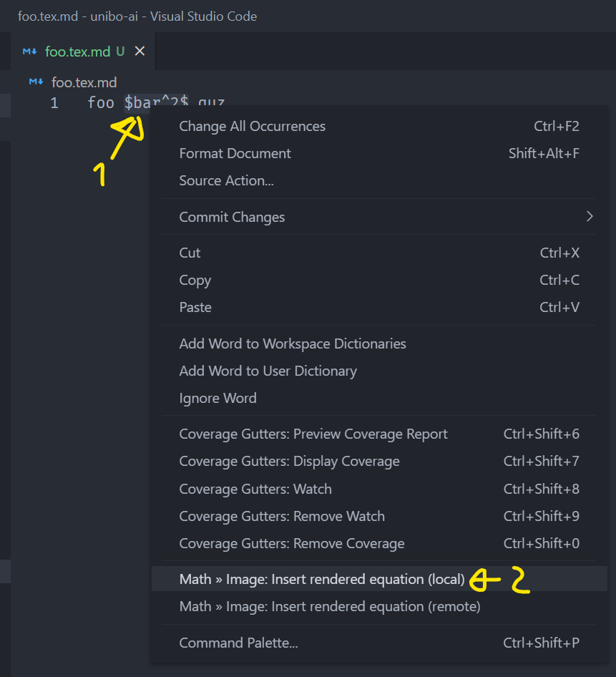Click the markdown icon on foo.tex.md tab
This screenshot has width=616, height=677.
pos(30,52)
